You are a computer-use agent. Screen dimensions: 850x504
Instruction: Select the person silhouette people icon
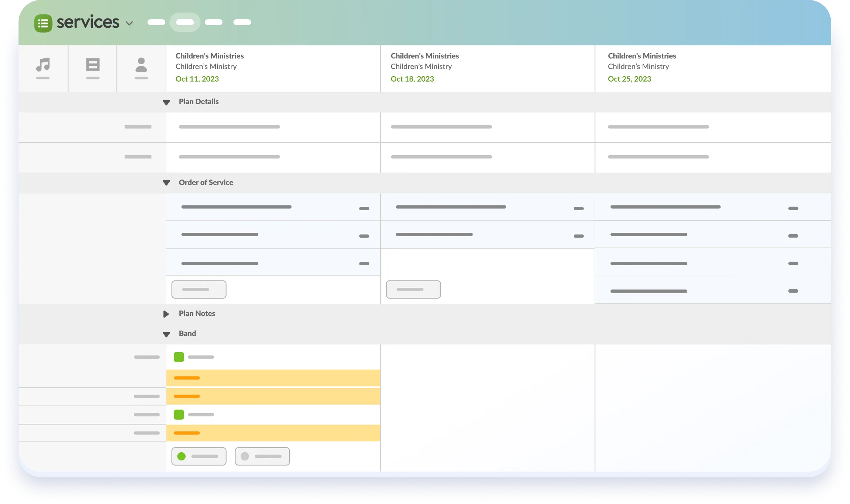tap(141, 68)
